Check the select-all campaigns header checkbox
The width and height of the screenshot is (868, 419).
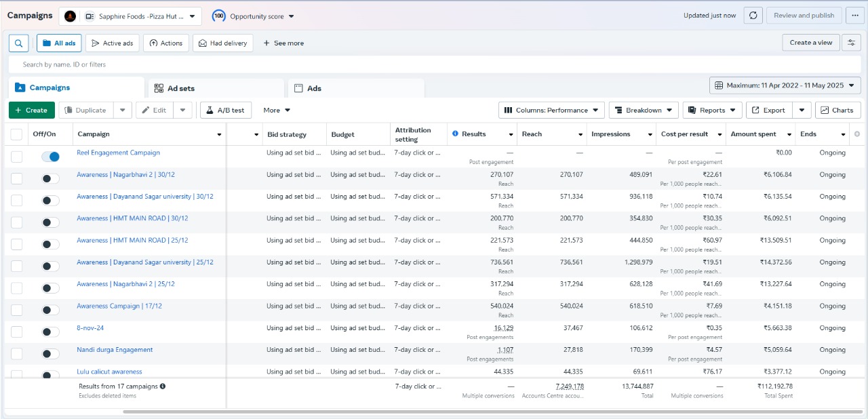coord(17,134)
